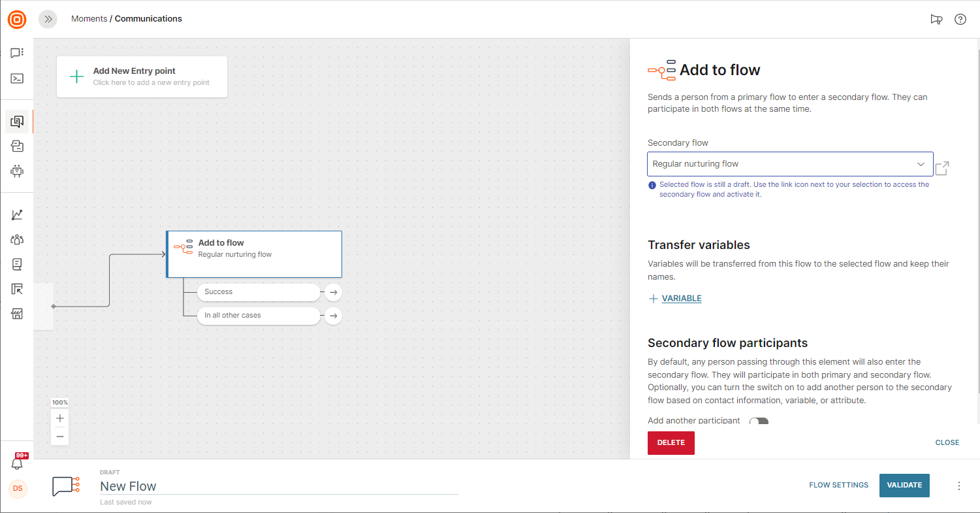
Task: Click the red Delete button
Action: coord(671,442)
